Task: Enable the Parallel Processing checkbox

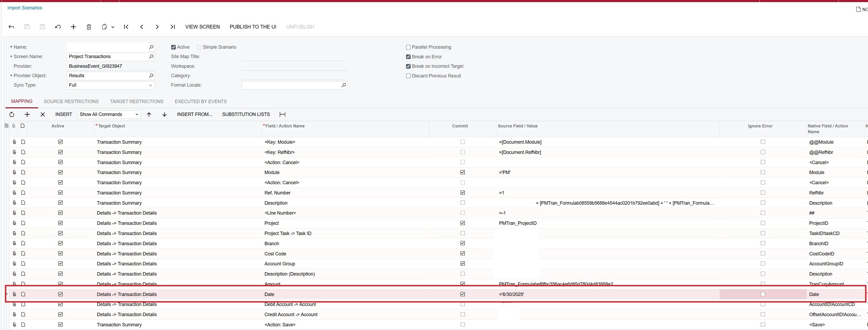Action: click(408, 47)
